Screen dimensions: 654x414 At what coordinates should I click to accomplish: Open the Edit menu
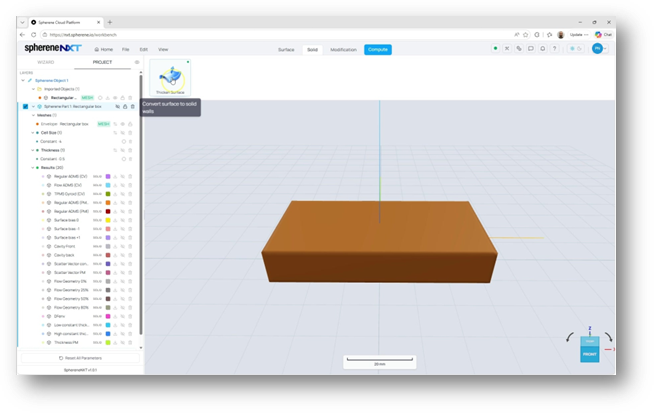143,49
